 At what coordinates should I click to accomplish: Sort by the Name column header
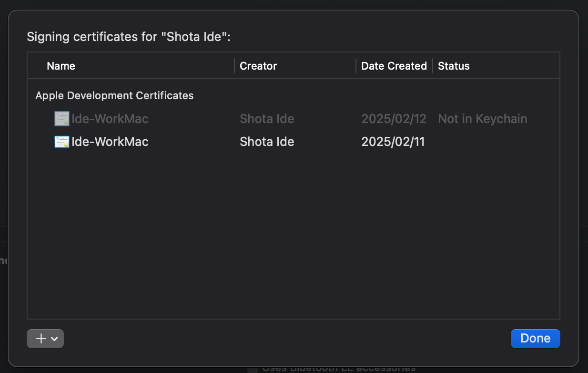click(x=61, y=66)
